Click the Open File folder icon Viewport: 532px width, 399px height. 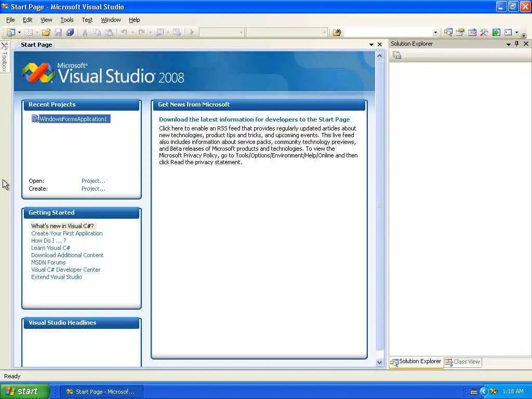(46, 33)
